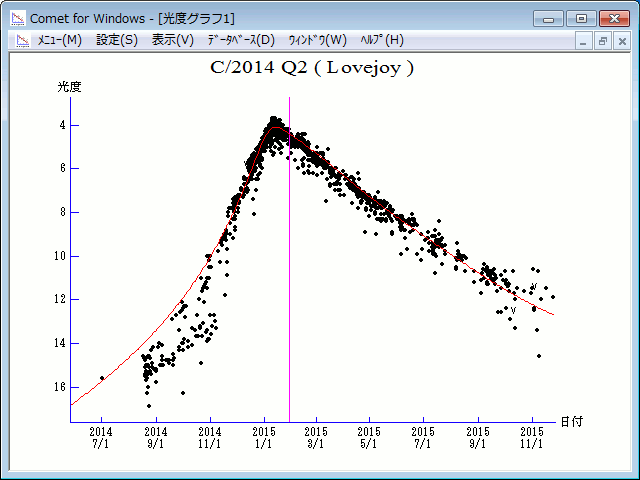Click the chart title C/2014 Q2 (Lovejoy)
The height and width of the screenshot is (480, 640).
[312, 68]
